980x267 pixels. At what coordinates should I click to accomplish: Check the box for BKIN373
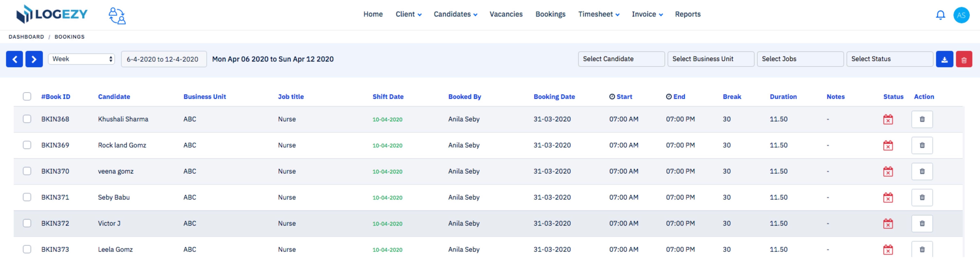pos(27,249)
